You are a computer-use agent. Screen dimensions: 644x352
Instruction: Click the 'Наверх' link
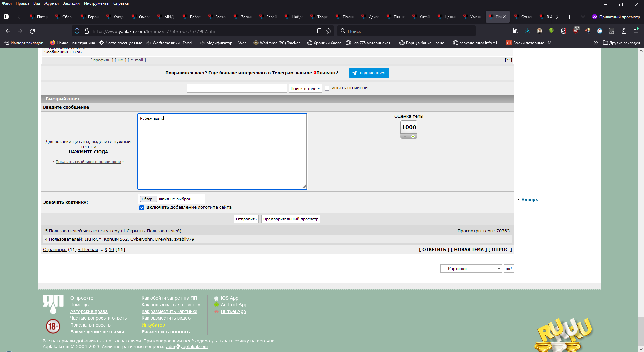529,200
